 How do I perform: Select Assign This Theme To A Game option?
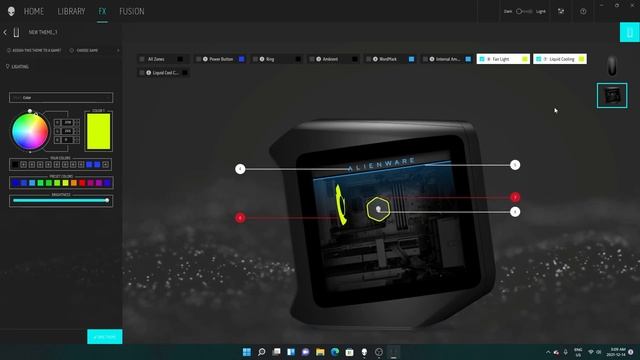click(34, 50)
